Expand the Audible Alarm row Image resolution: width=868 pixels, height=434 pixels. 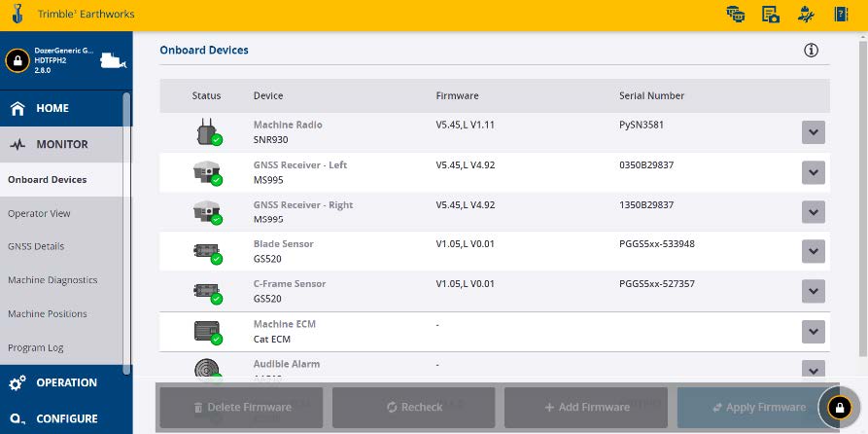(x=814, y=370)
